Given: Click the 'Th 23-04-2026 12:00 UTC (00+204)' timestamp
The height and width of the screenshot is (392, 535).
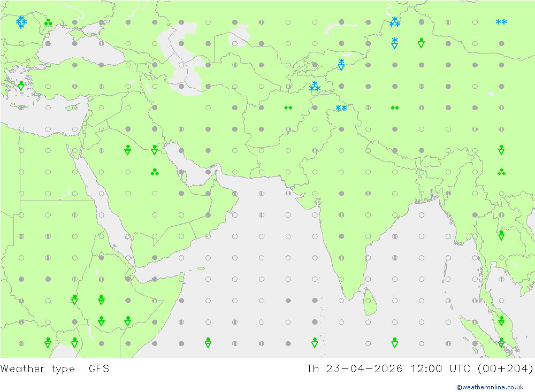Looking at the screenshot, I should click(x=419, y=369).
